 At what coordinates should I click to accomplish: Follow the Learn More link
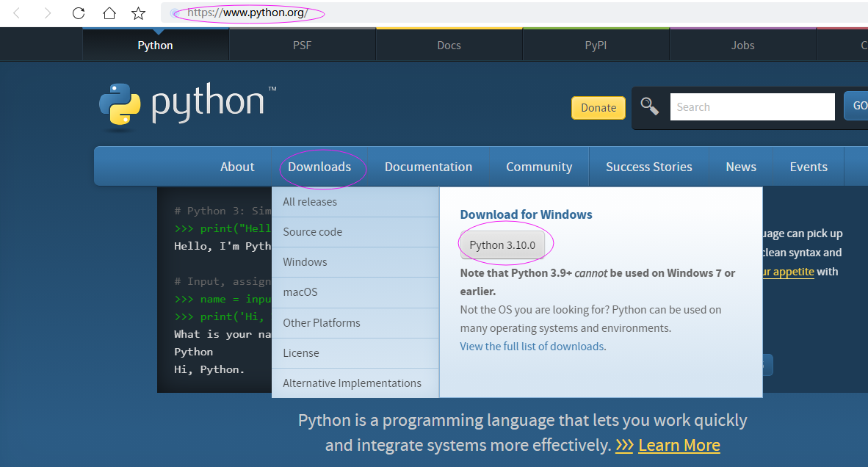pyautogui.click(x=679, y=446)
